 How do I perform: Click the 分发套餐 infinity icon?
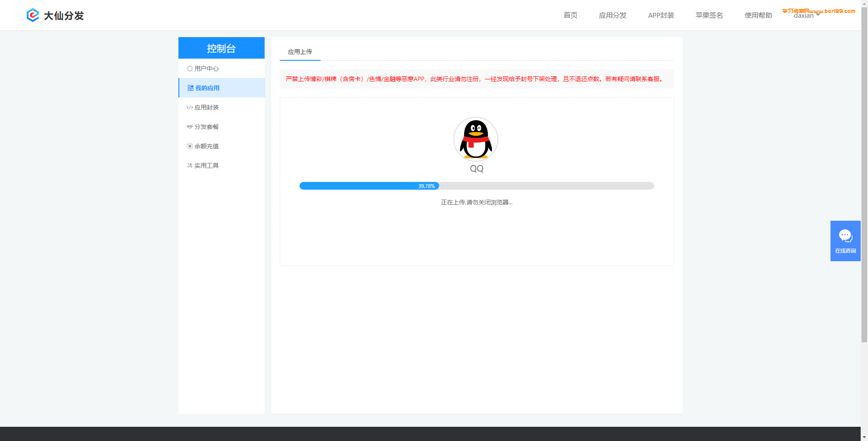click(190, 127)
